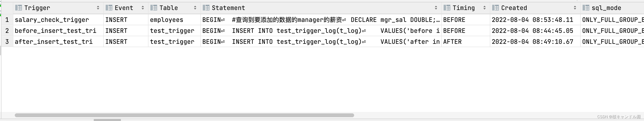
Task: Sort the Statement column using arrows
Action: pyautogui.click(x=436, y=8)
